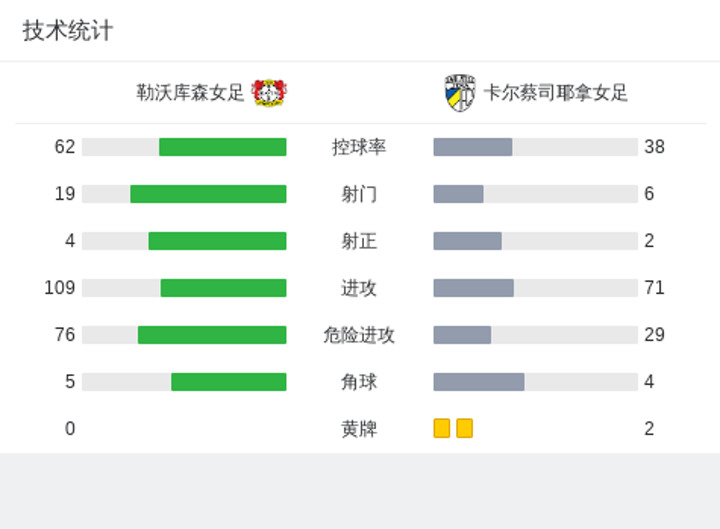Open the 卡尔蔡司耶拿女足 team name link
The width and height of the screenshot is (720, 529).
click(x=556, y=93)
